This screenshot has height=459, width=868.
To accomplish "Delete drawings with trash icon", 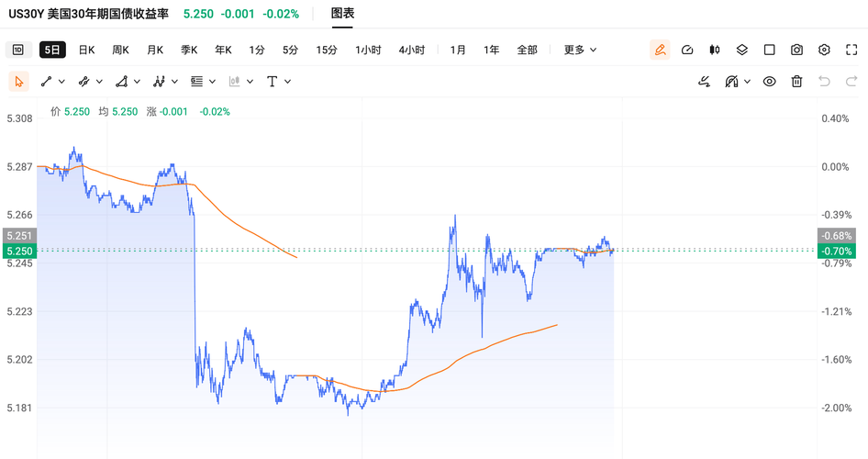I will 796,82.
